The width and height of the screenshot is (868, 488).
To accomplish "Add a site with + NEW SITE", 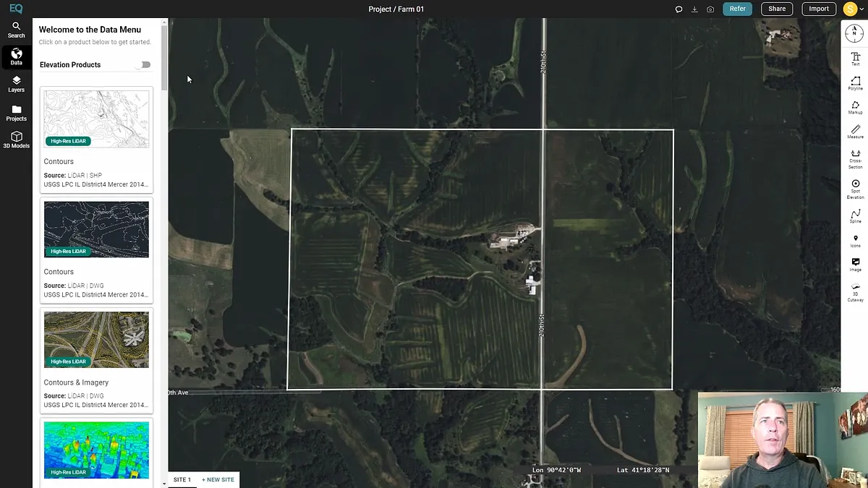I will (x=218, y=479).
